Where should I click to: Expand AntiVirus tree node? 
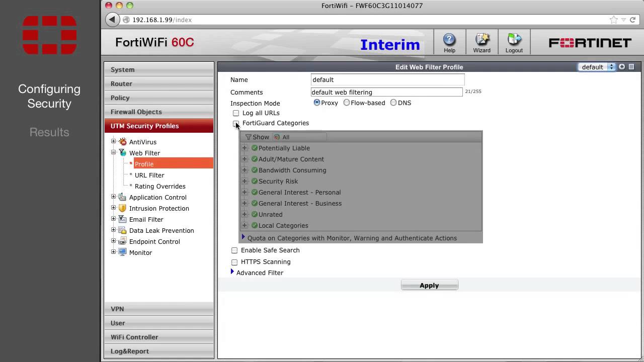114,141
